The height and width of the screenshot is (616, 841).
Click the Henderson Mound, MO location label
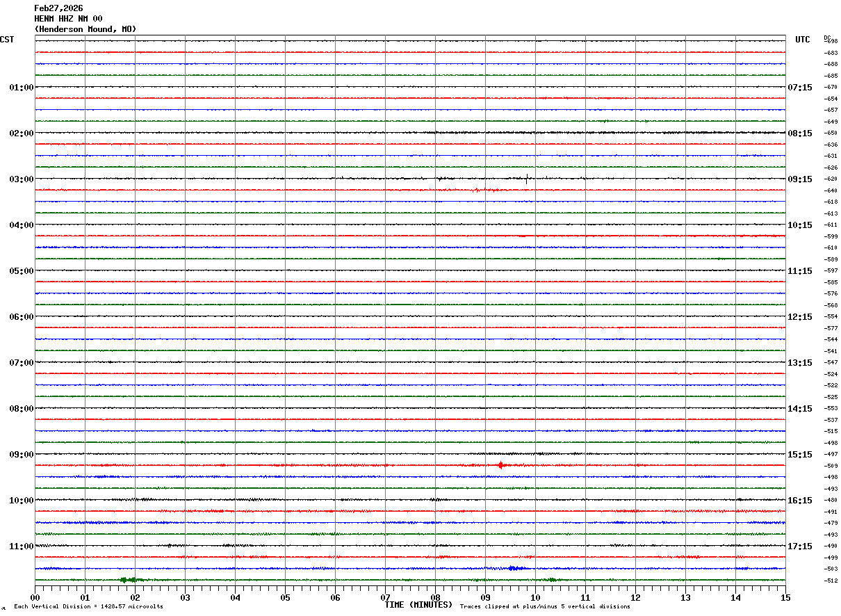85,29
